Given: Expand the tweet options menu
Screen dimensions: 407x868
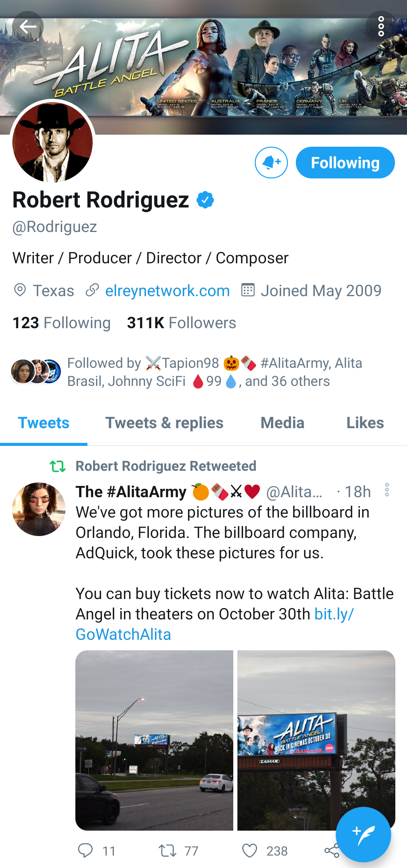Looking at the screenshot, I should (387, 490).
